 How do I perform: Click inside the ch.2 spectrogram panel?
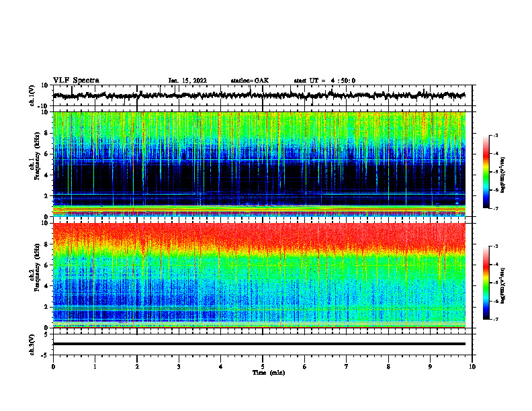(x=259, y=275)
